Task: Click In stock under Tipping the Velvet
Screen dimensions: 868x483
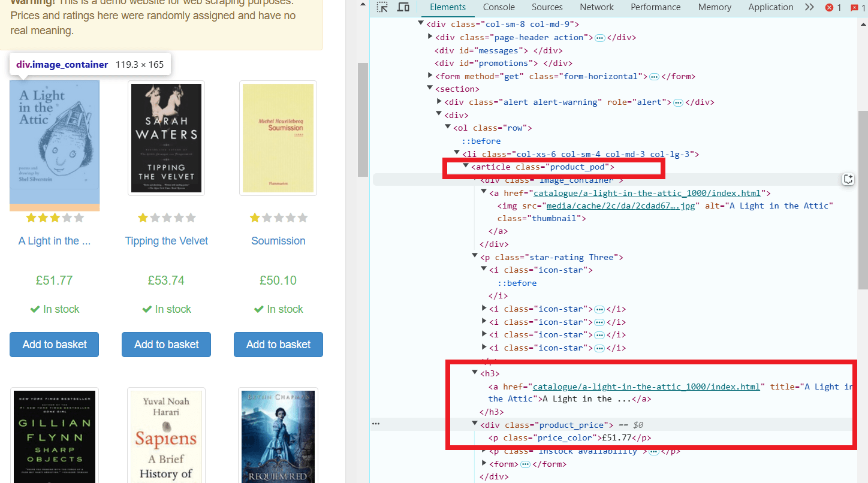Action: 166,309
